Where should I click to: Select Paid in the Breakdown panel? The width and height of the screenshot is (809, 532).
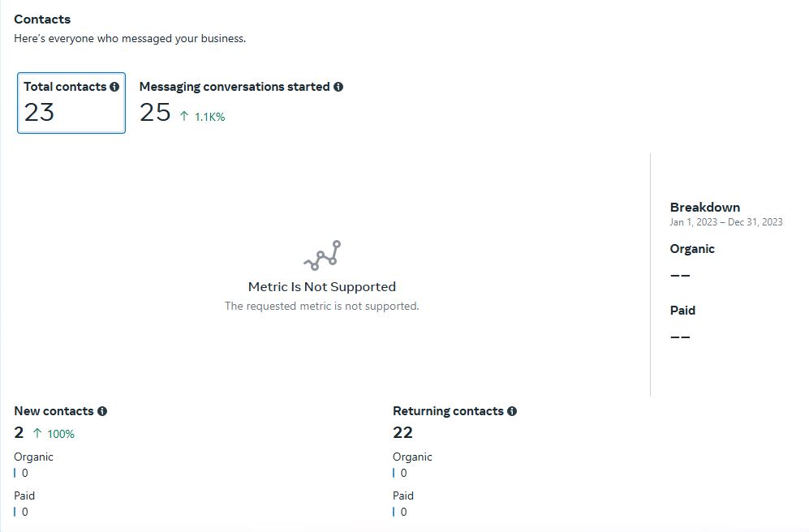point(682,311)
